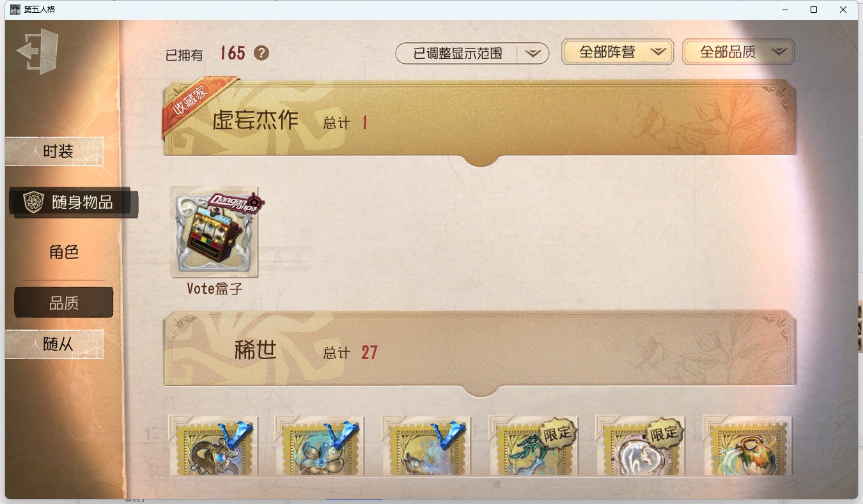Expand the 全部阵营 faction filter
Image resolution: width=863 pixels, height=504 pixels.
click(x=618, y=52)
